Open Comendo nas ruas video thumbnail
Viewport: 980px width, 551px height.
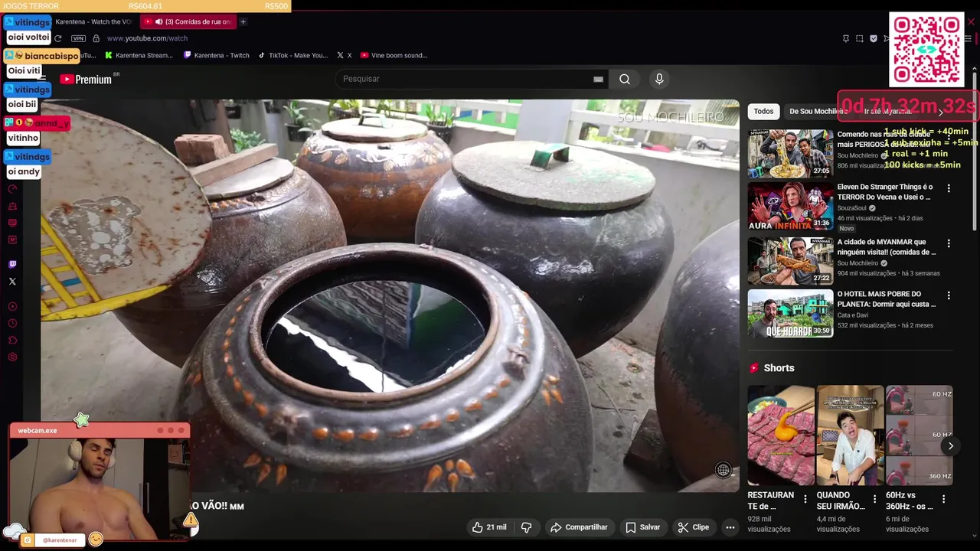click(x=790, y=153)
